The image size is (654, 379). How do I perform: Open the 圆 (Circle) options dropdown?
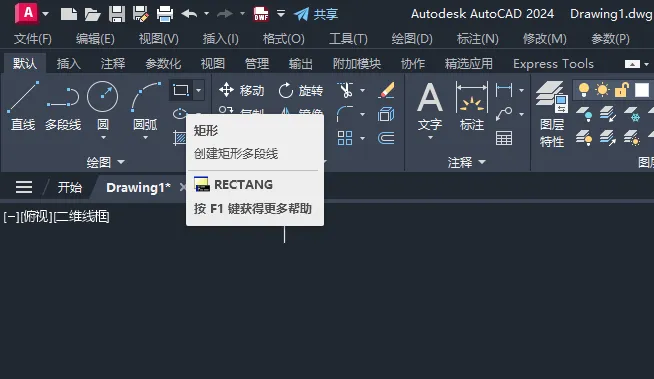tap(103, 138)
